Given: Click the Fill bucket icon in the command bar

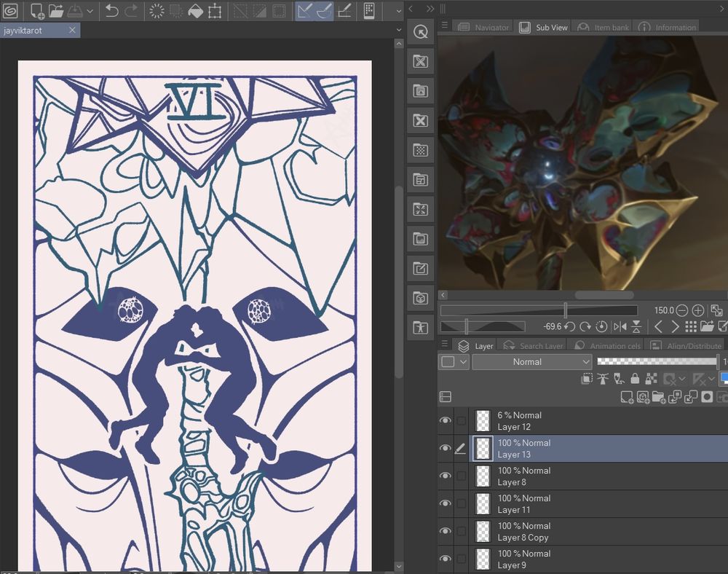Looking at the screenshot, I should point(195,11).
